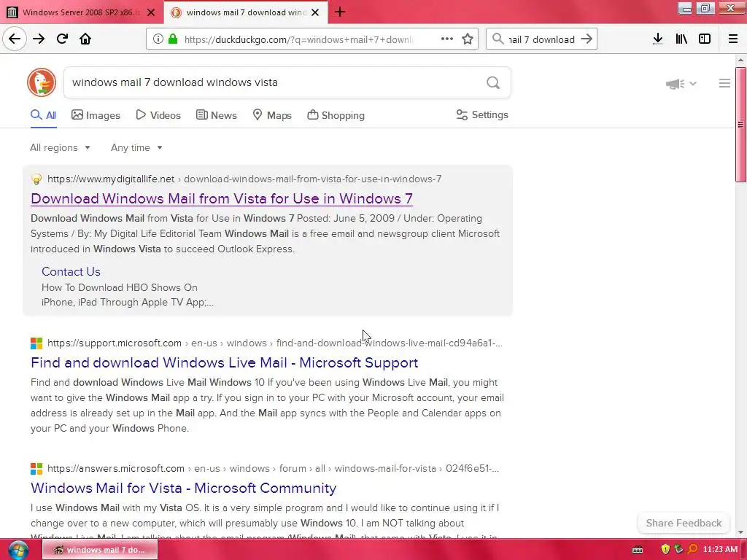Switch to News results
Screen dimensions: 747x560
pyautogui.click(x=216, y=115)
